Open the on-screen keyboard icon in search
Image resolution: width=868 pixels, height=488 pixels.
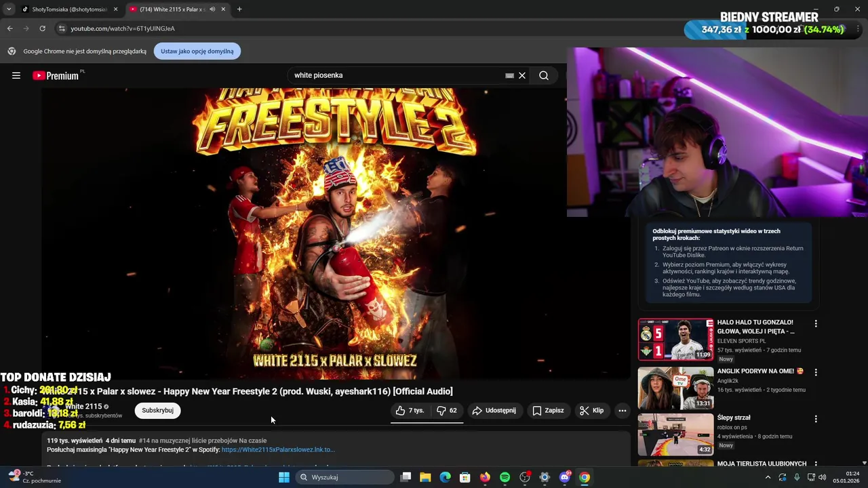pos(509,75)
